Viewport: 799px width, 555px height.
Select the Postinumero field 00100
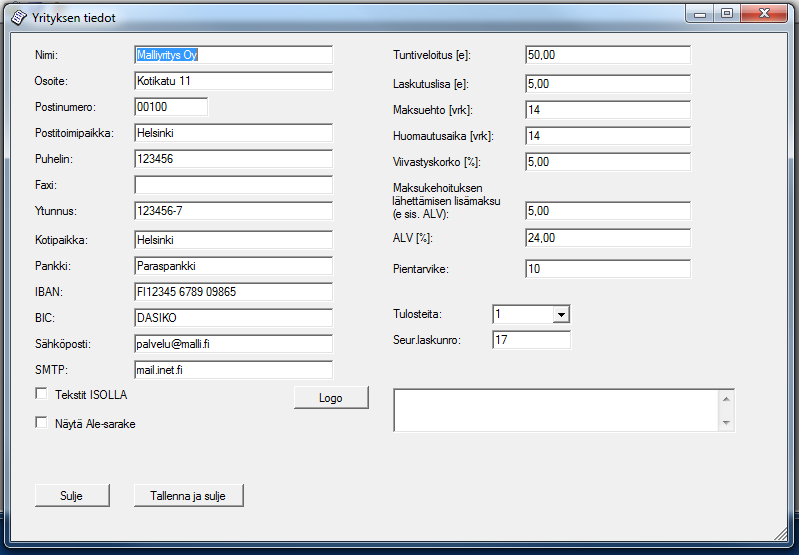pyautogui.click(x=171, y=107)
